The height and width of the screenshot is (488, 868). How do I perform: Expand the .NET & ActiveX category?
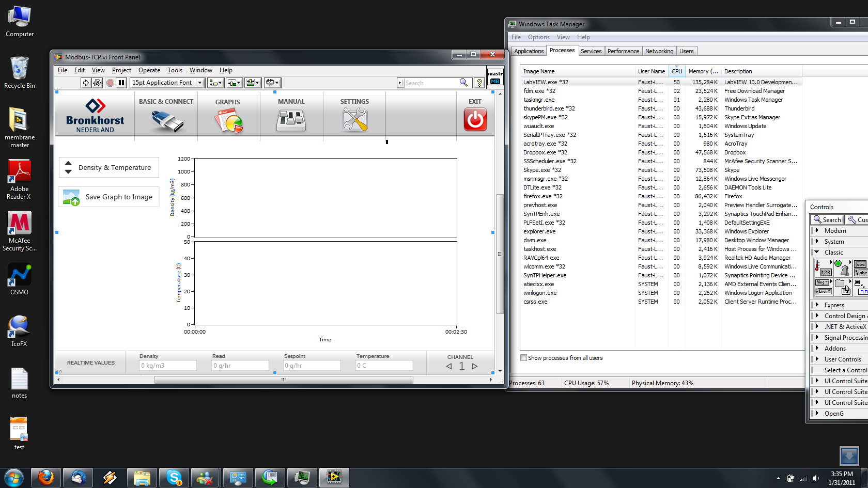(817, 326)
